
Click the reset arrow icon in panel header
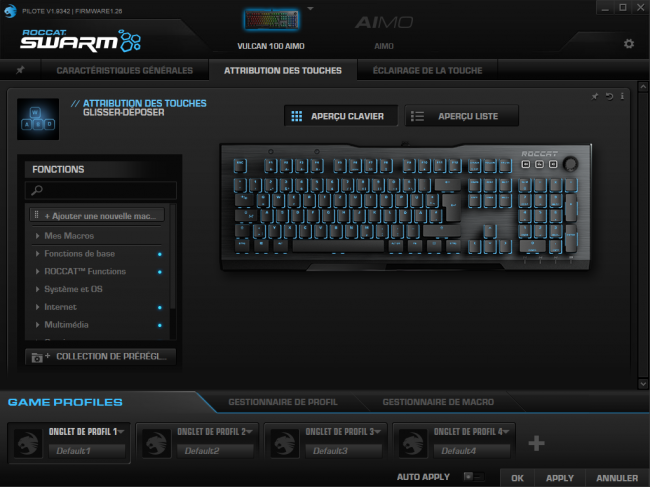pos(609,97)
